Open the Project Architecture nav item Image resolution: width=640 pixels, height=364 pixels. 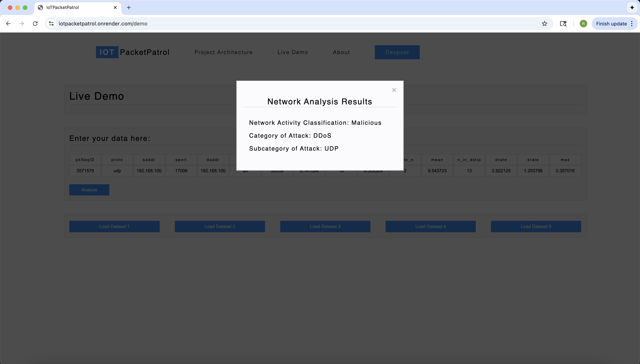(223, 52)
